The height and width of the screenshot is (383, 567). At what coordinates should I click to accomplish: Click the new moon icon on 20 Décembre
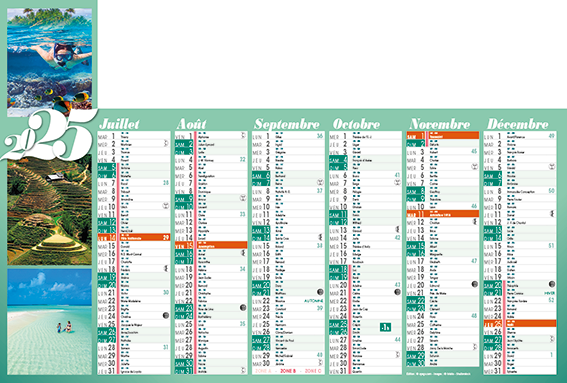click(552, 284)
